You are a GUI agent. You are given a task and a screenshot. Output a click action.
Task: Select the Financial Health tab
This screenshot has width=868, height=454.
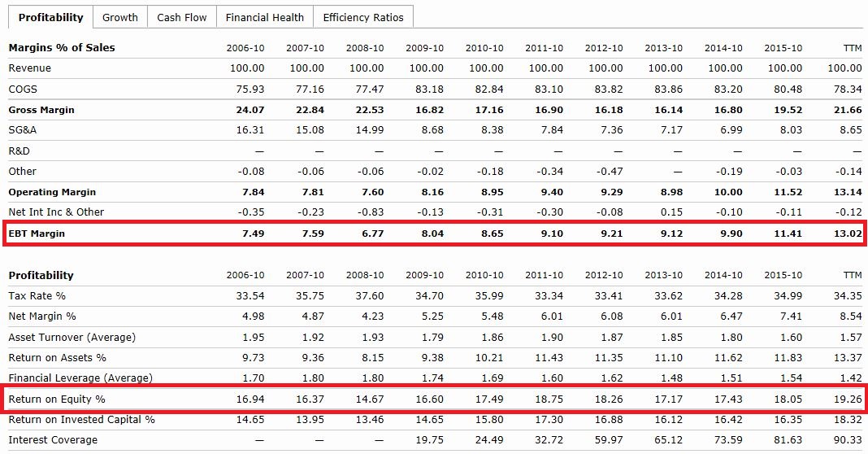pos(264,17)
